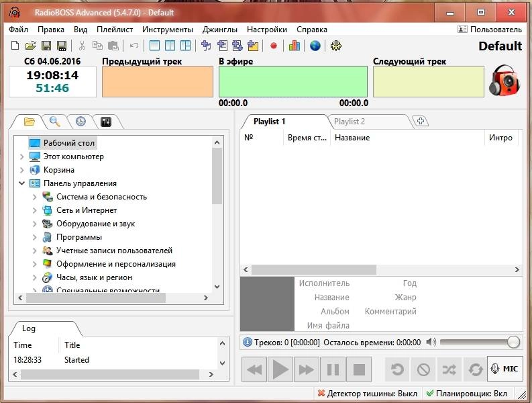Screen dimensions: 532x403
Task: Click the red headphones speaker logo
Action: (x=504, y=80)
